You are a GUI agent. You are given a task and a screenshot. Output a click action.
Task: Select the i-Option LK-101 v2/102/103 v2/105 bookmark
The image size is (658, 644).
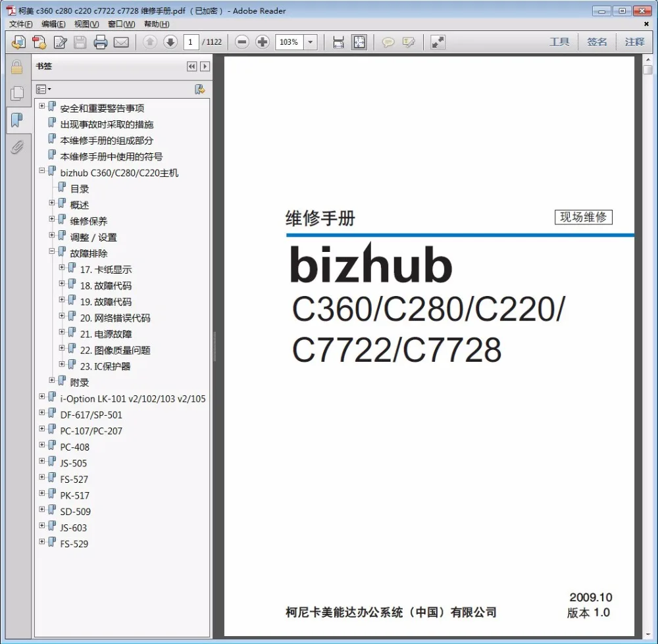coord(133,399)
